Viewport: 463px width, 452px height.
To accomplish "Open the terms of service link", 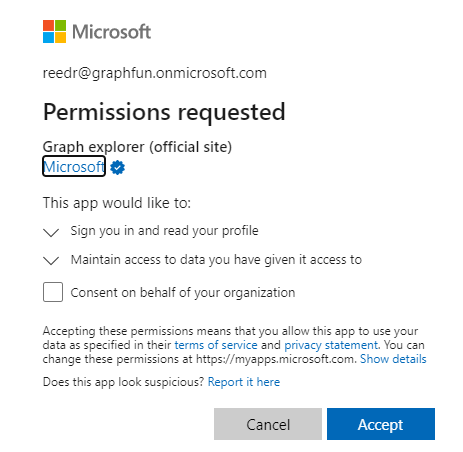I will coord(216,345).
